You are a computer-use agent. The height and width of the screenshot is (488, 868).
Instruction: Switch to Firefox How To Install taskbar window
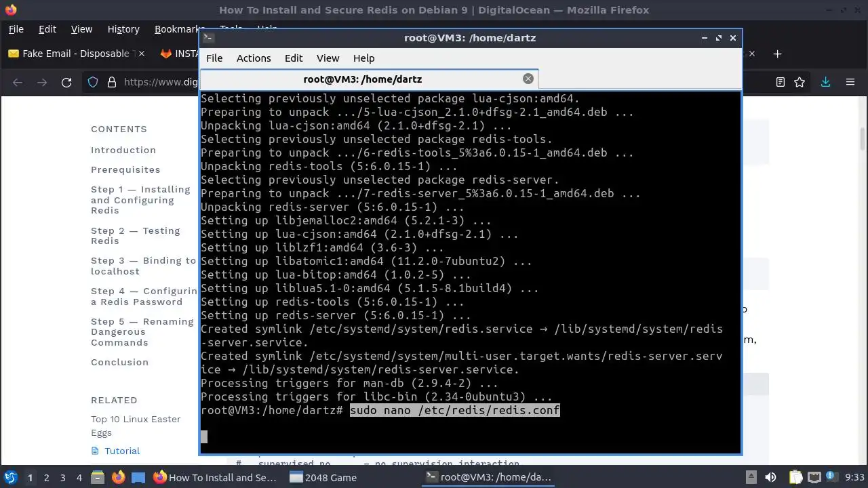216,477
